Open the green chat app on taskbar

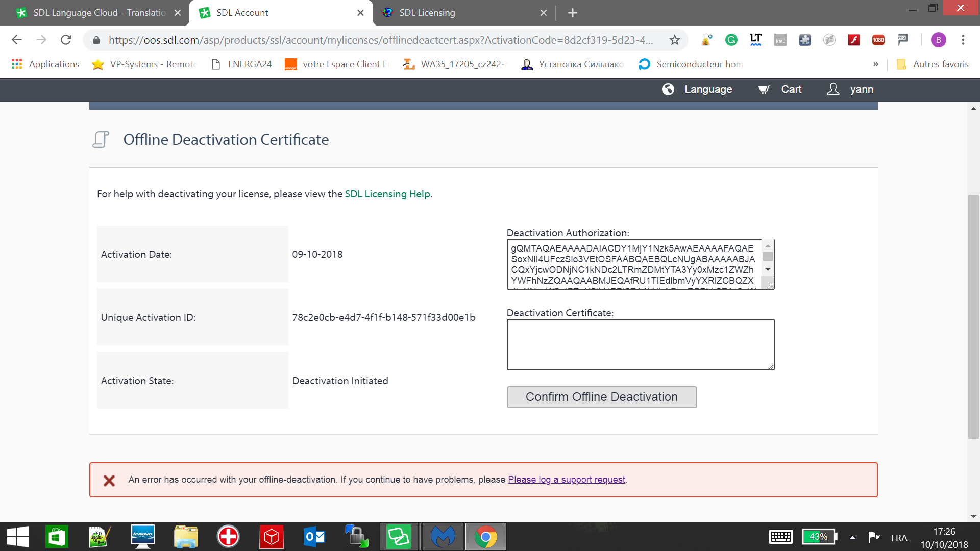point(399,537)
